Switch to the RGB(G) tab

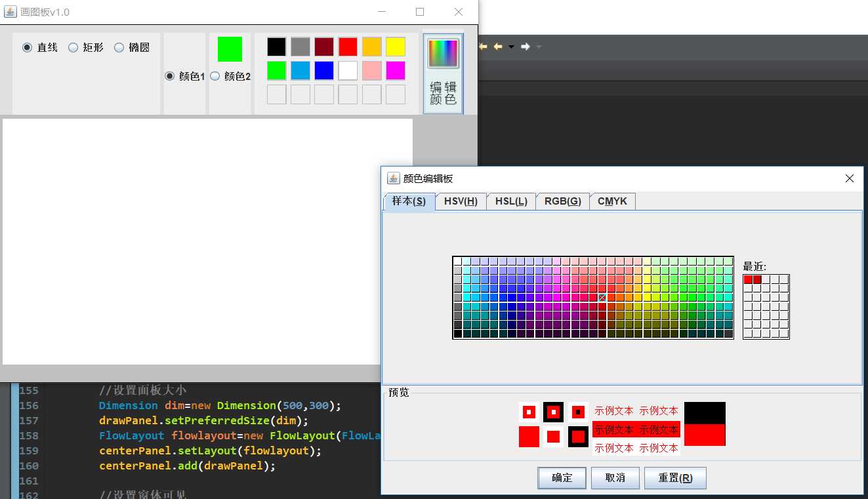pos(563,201)
